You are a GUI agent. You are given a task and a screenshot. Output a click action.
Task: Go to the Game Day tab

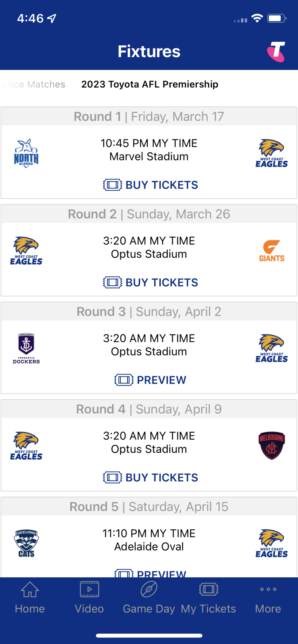point(149,598)
